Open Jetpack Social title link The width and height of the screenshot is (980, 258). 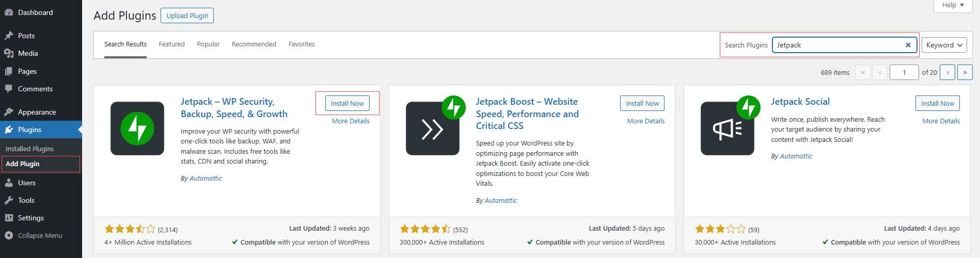click(x=800, y=102)
